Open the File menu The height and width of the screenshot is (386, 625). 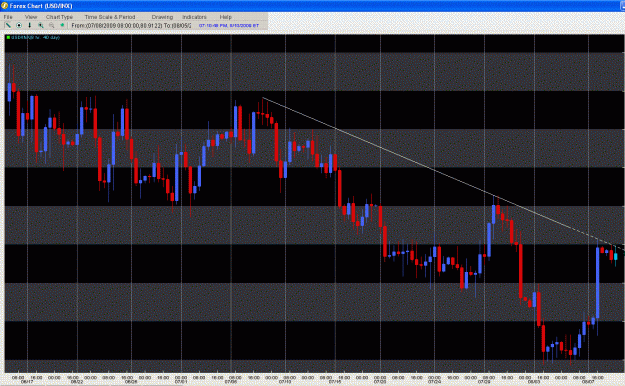(8, 17)
